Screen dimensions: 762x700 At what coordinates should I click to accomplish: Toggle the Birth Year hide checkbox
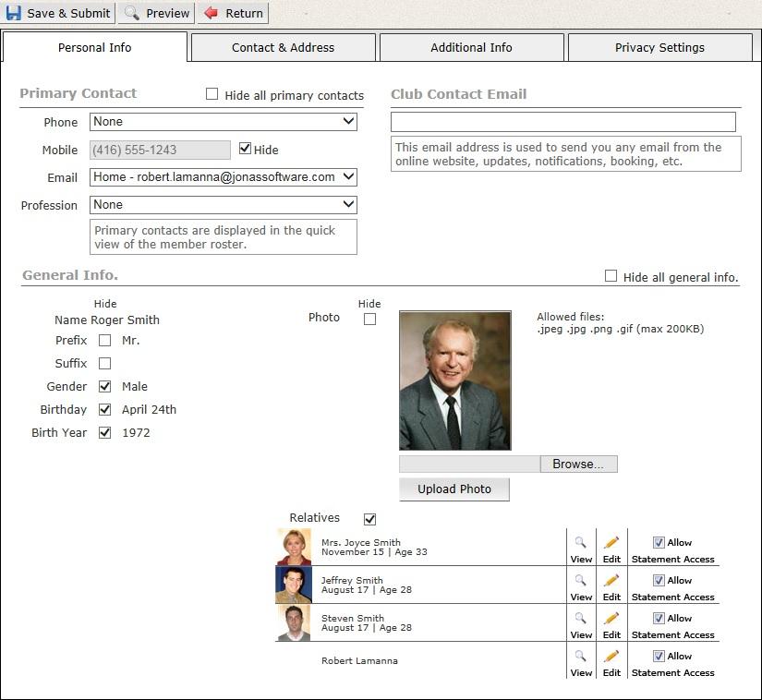point(105,432)
